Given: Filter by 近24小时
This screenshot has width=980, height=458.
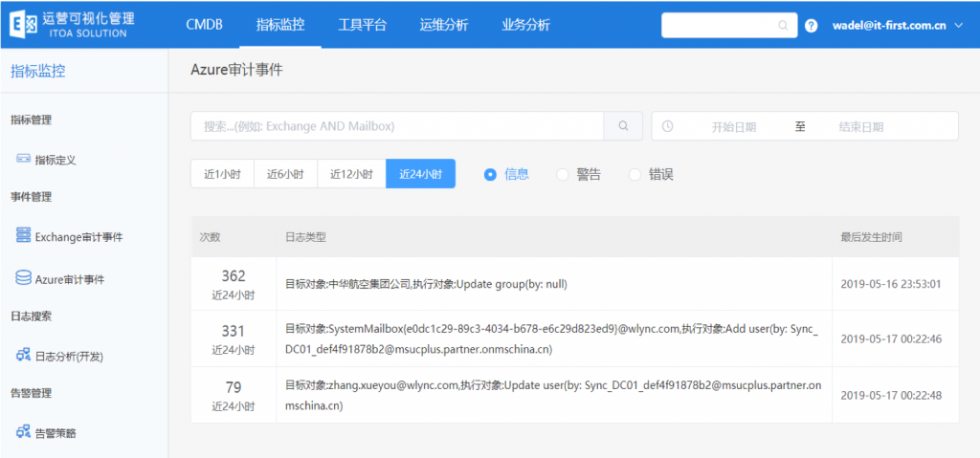Looking at the screenshot, I should pos(421,174).
